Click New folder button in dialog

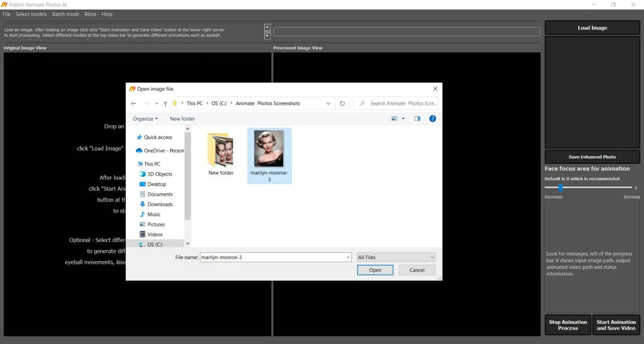click(182, 119)
